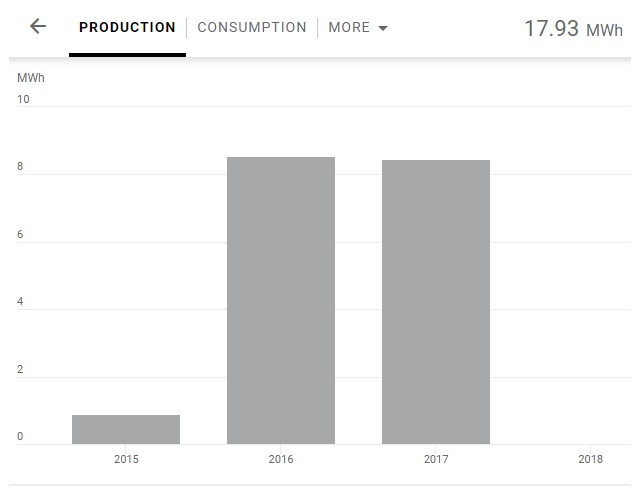Viewport: 640px width, 500px height.
Task: Click the 10 value on the y-axis
Action: tap(23, 100)
